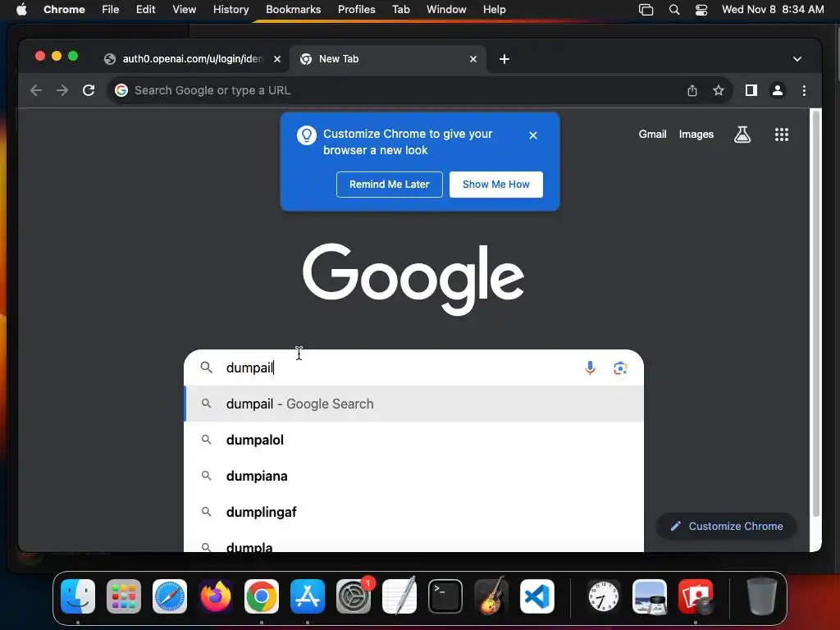
Task: Click into the Google search box with dumpail
Action: (413, 367)
